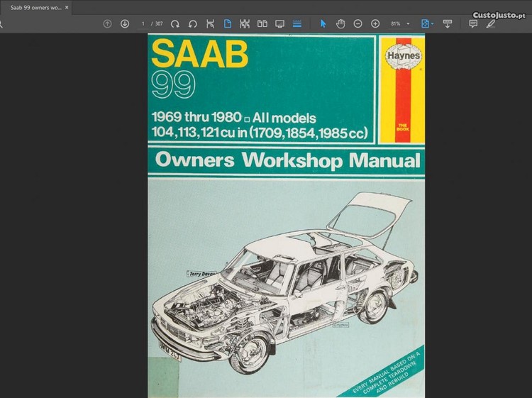Expand the fit page options dropdown

coord(433,24)
